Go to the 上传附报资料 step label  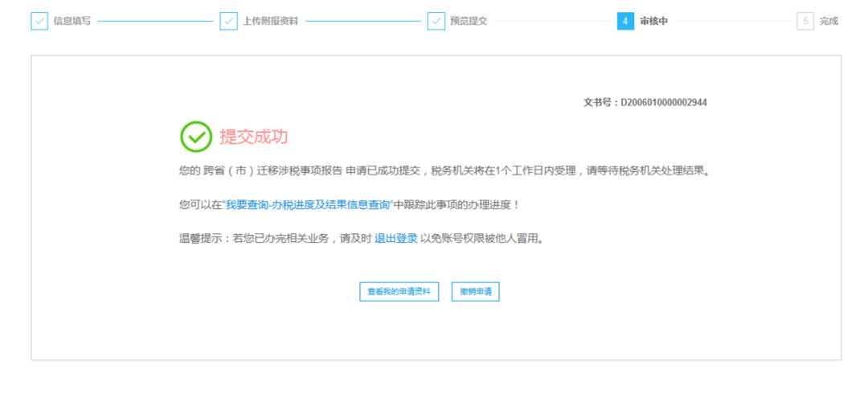(270, 22)
